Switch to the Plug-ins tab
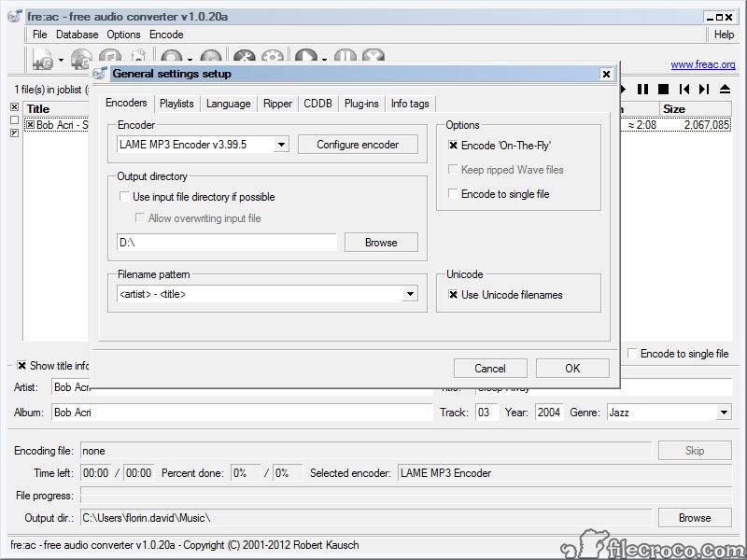This screenshot has width=747, height=560. pos(361,104)
